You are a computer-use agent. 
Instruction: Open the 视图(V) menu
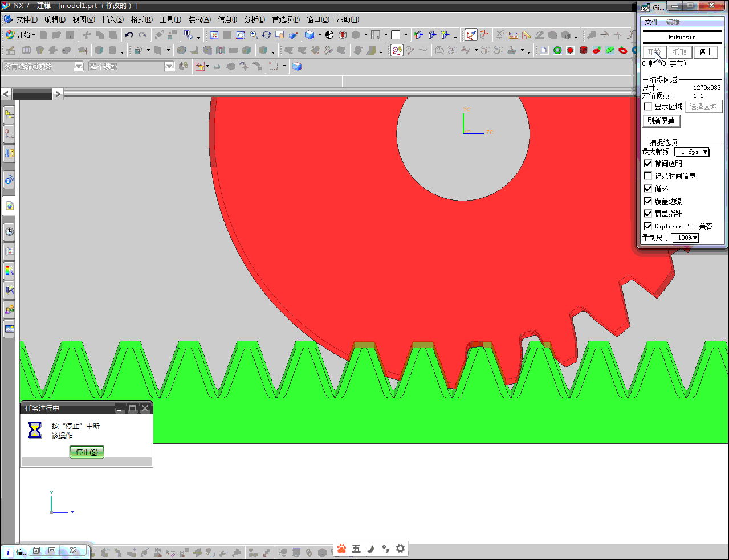(84, 19)
